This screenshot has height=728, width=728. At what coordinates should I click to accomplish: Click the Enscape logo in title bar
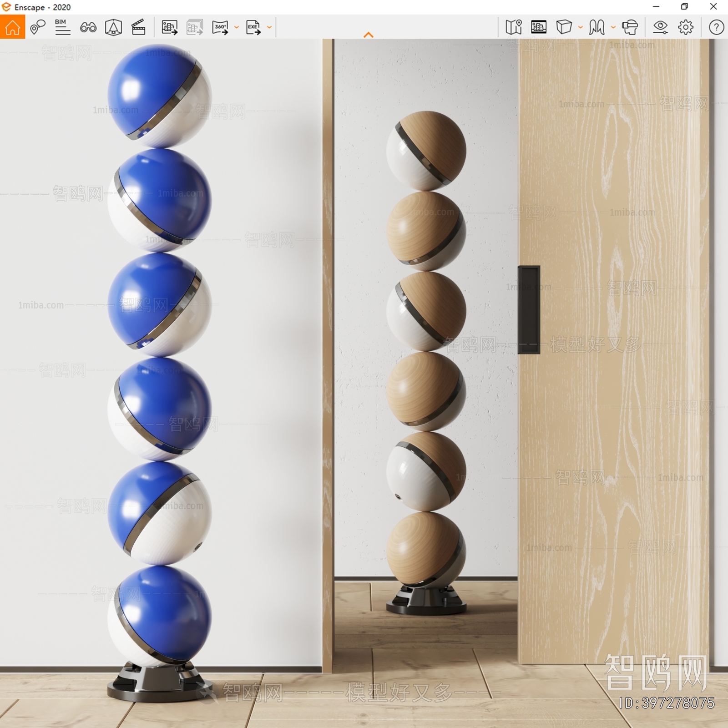pyautogui.click(x=6, y=7)
